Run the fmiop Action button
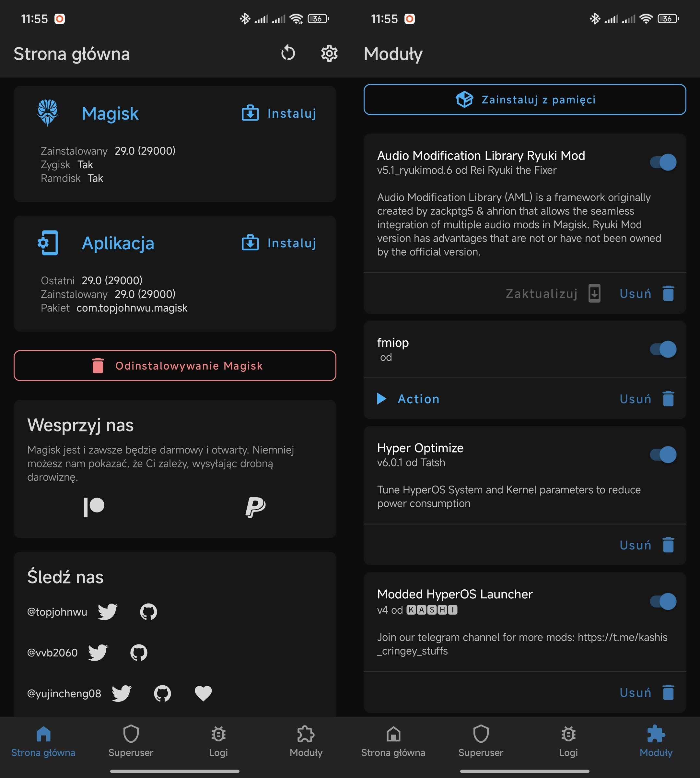 (x=408, y=399)
